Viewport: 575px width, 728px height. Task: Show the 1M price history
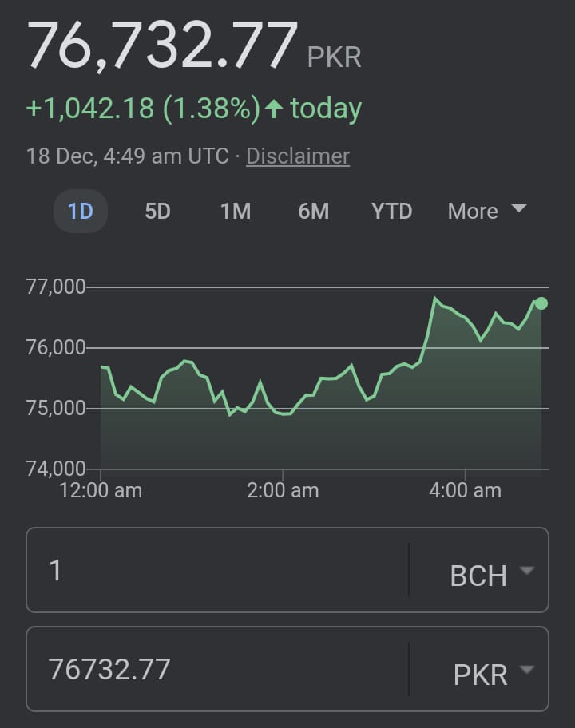coord(236,212)
